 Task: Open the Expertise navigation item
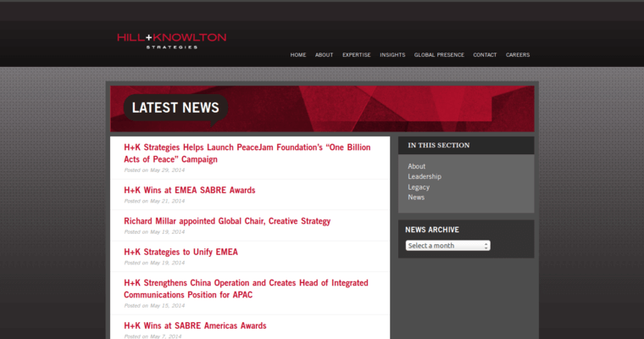pos(357,54)
